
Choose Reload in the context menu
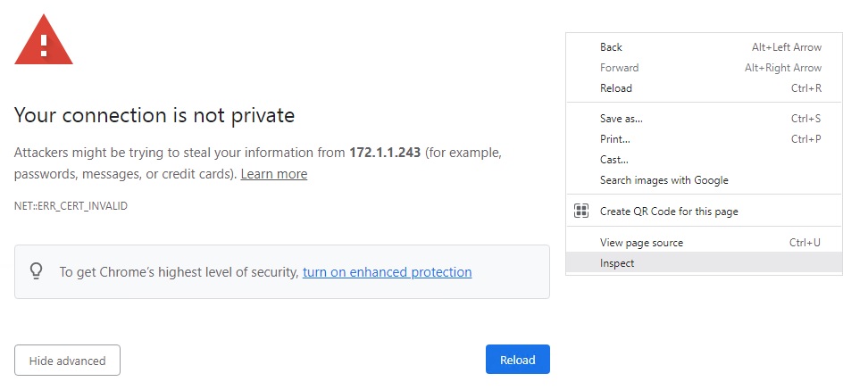pyautogui.click(x=616, y=88)
